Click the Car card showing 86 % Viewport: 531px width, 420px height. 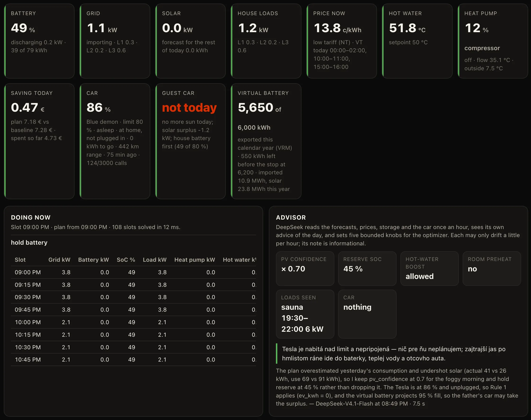(x=115, y=141)
